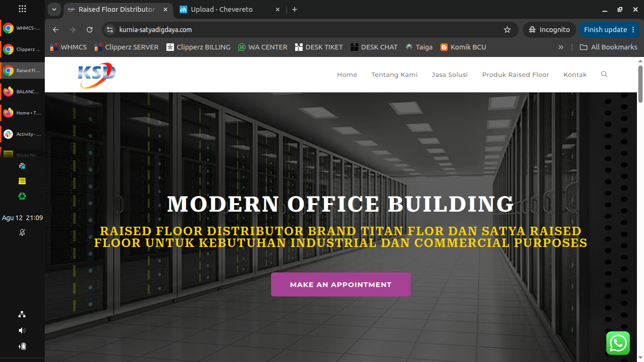Open Home Firefox window in dock
Screen dimensions: 644x362
click(22, 113)
